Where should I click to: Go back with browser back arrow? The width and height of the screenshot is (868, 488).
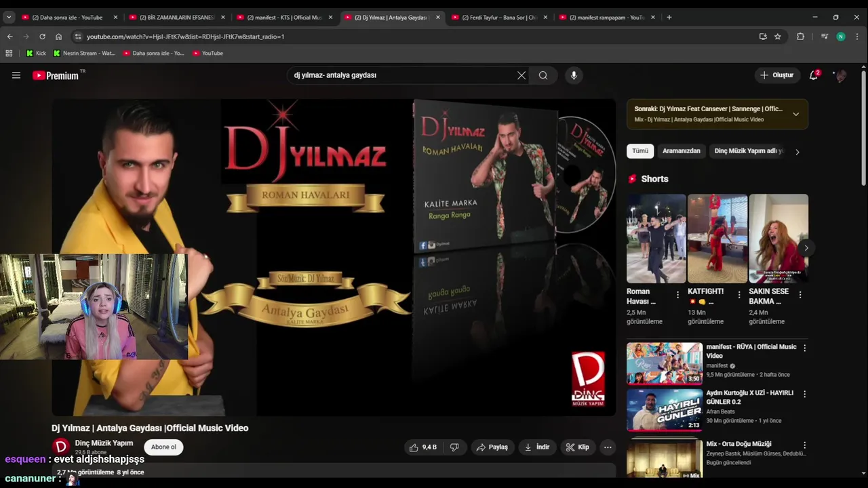9,37
